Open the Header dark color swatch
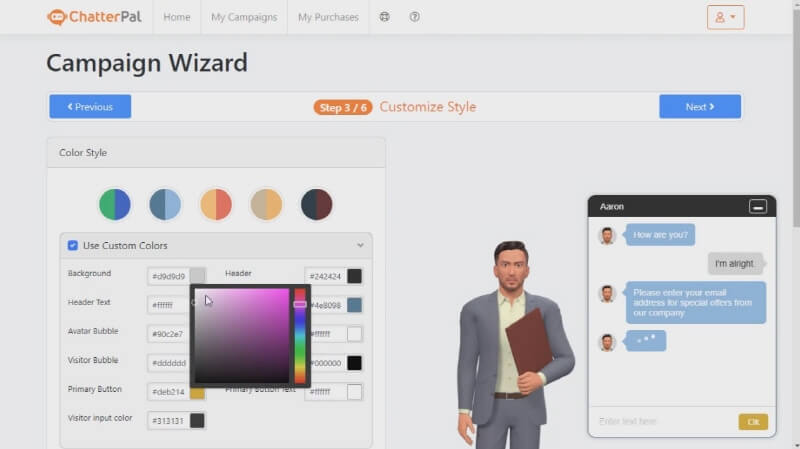This screenshot has height=449, width=800. (355, 276)
